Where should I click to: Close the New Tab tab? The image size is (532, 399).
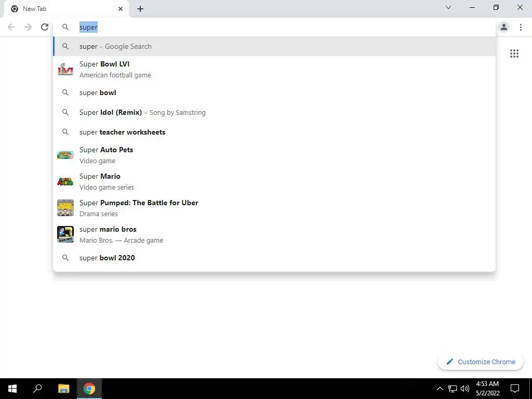121,9
